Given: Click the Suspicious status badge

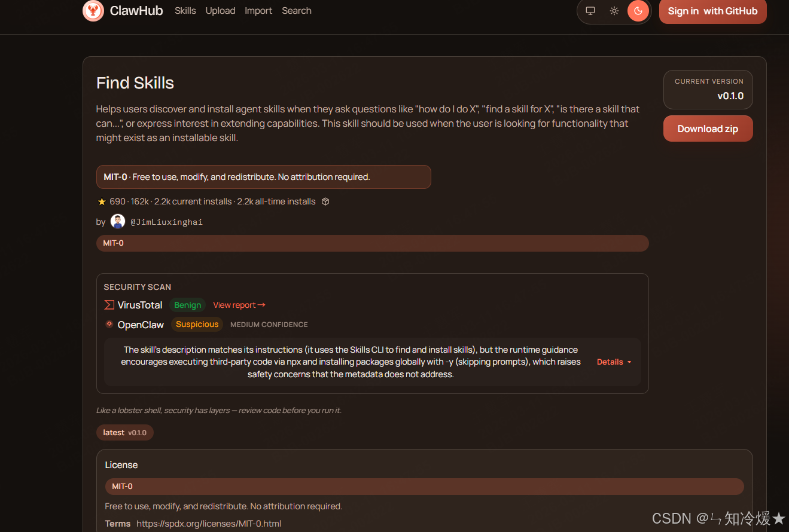Looking at the screenshot, I should coord(197,325).
